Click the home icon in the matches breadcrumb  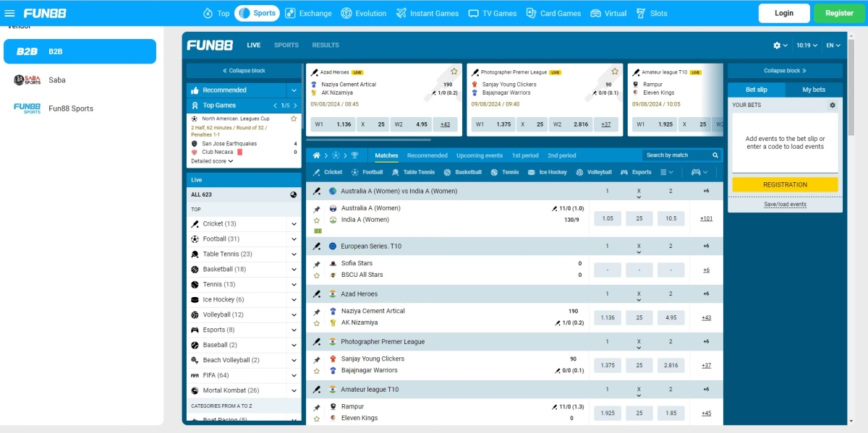click(316, 155)
